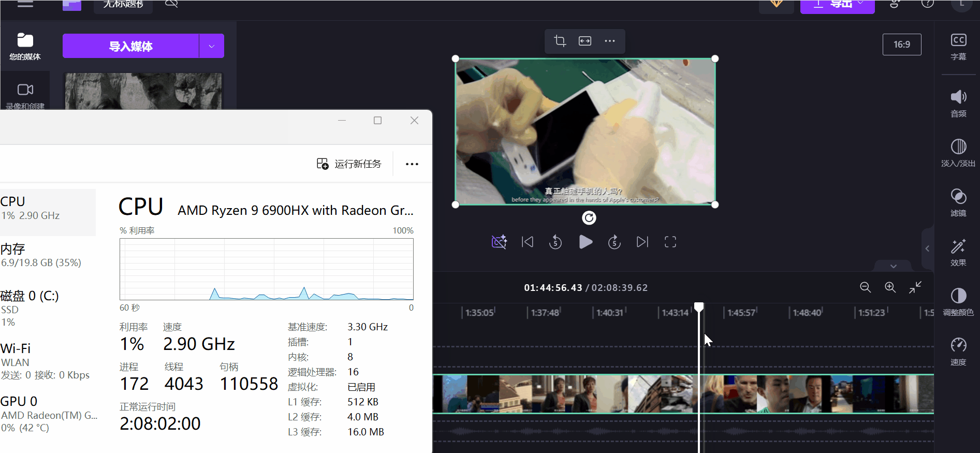Collapse the right property panel arrow
This screenshot has height=453, width=980.
pyautogui.click(x=928, y=249)
